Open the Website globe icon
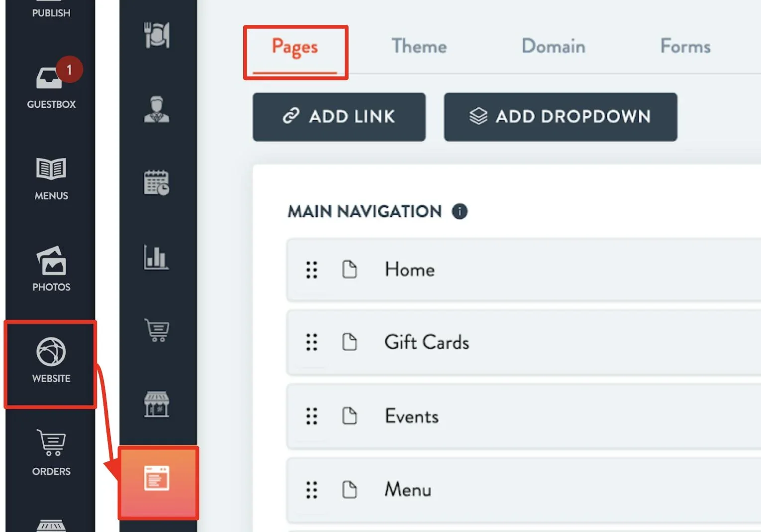This screenshot has height=532, width=761. (x=51, y=352)
